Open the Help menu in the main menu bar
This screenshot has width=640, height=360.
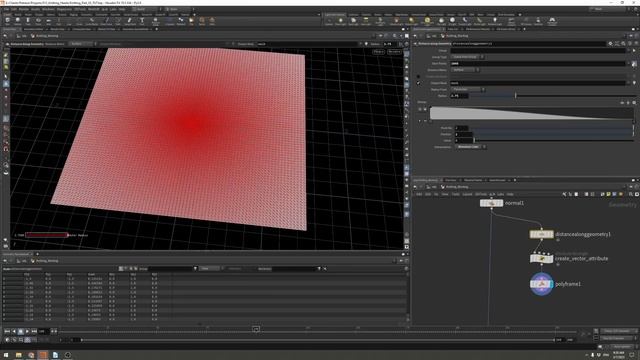pyautogui.click(x=122, y=9)
